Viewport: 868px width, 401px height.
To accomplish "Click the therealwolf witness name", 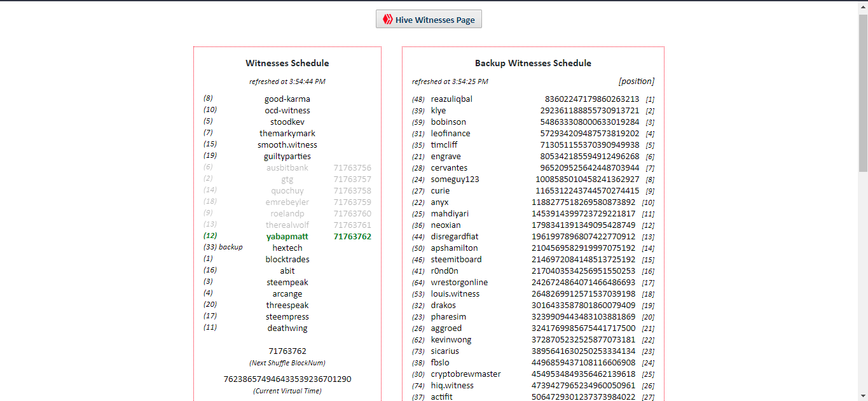I will point(287,225).
